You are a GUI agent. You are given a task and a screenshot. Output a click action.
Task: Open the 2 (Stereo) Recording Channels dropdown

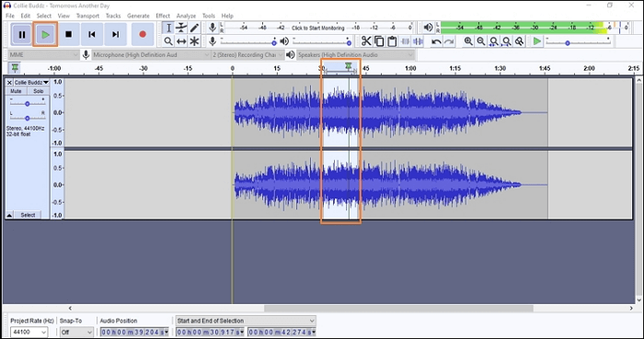pos(247,54)
